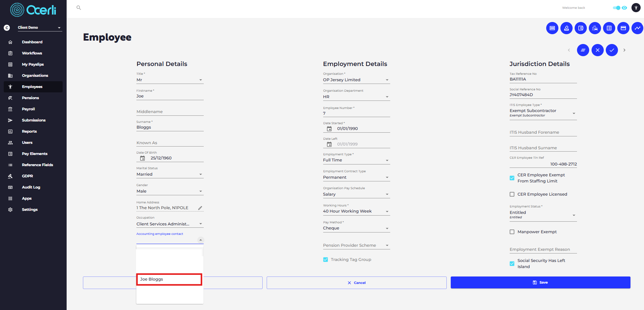
Task: Open the ITIS Employee Type dropdown
Action: pos(543,113)
